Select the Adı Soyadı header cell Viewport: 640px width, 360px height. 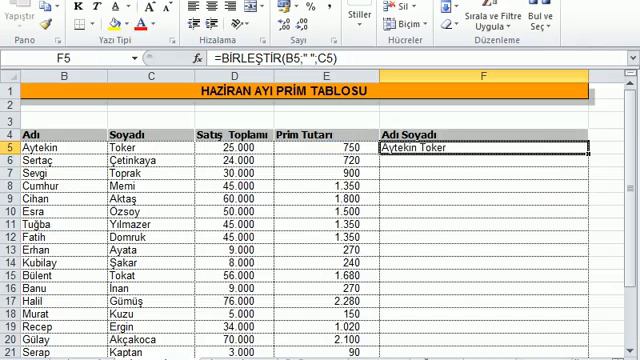[x=484, y=135]
